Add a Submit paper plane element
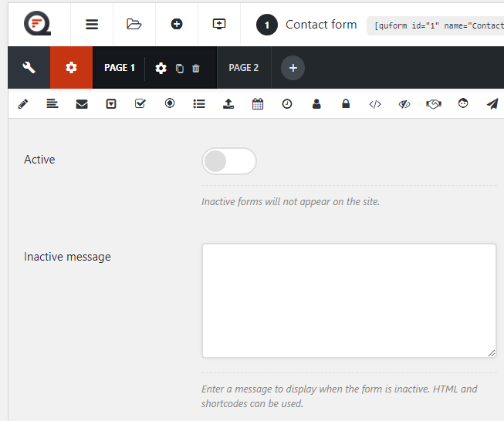Viewport: 504px width, 421px height. point(492,104)
